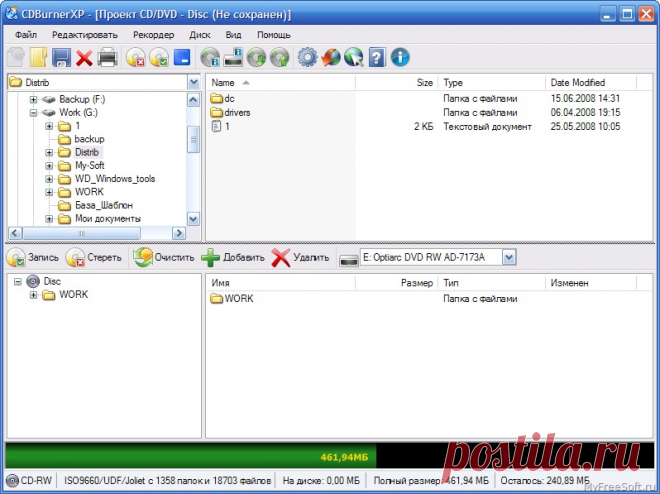This screenshot has width=660, height=494.
Task: Click the dc folder icon in file list
Action: coord(216,98)
